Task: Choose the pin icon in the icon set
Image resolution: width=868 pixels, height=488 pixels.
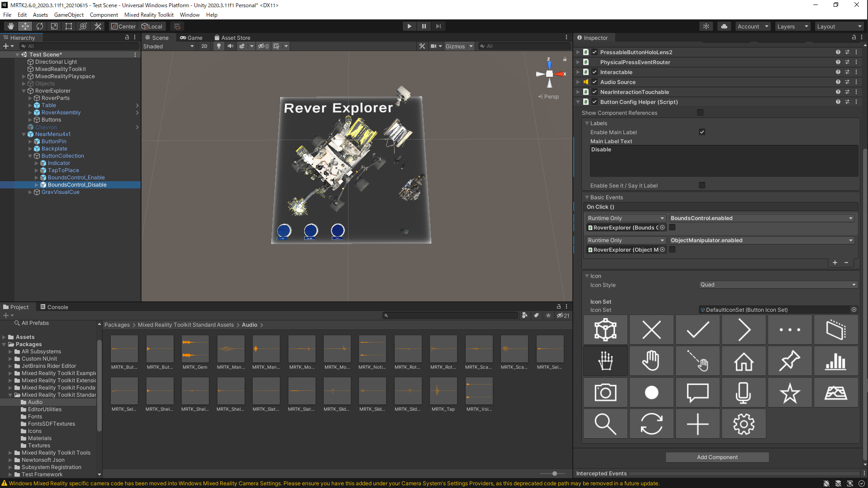Action: click(x=789, y=361)
